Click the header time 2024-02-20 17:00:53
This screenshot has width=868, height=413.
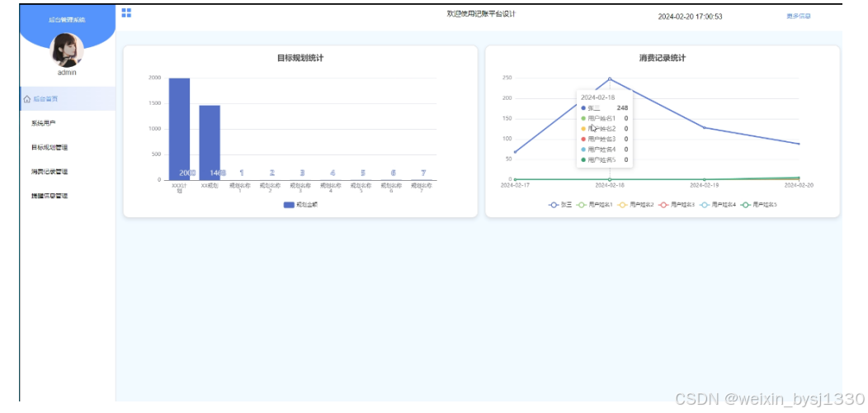click(x=690, y=17)
